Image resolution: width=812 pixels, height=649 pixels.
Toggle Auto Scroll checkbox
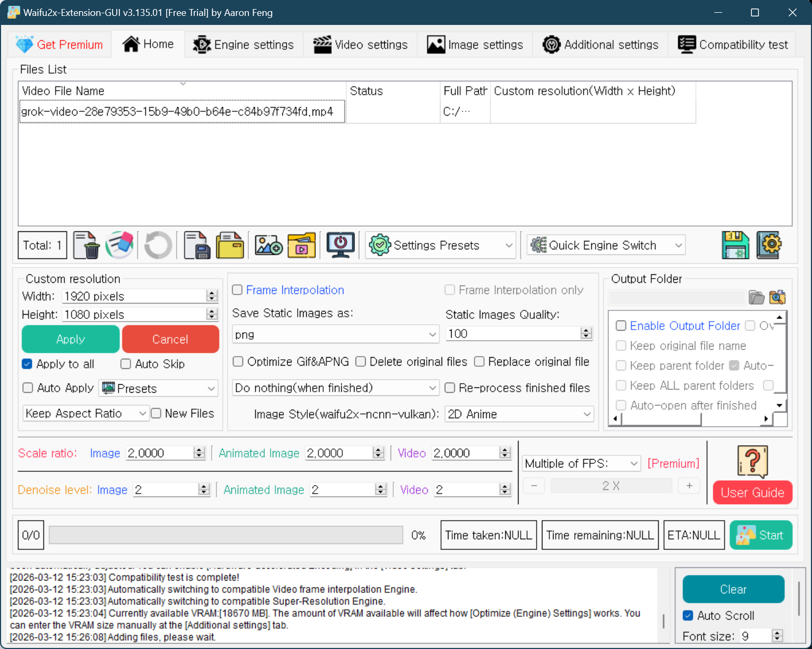688,616
